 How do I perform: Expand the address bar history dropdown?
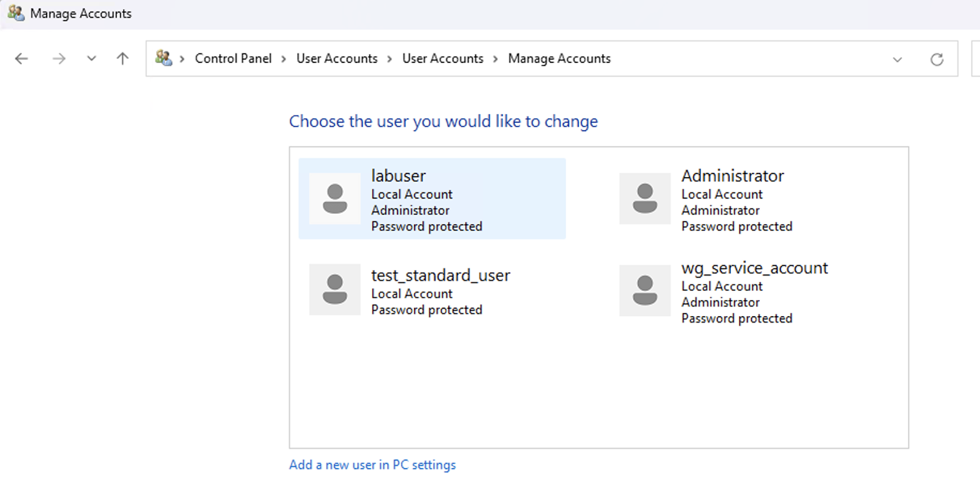pyautogui.click(x=897, y=59)
